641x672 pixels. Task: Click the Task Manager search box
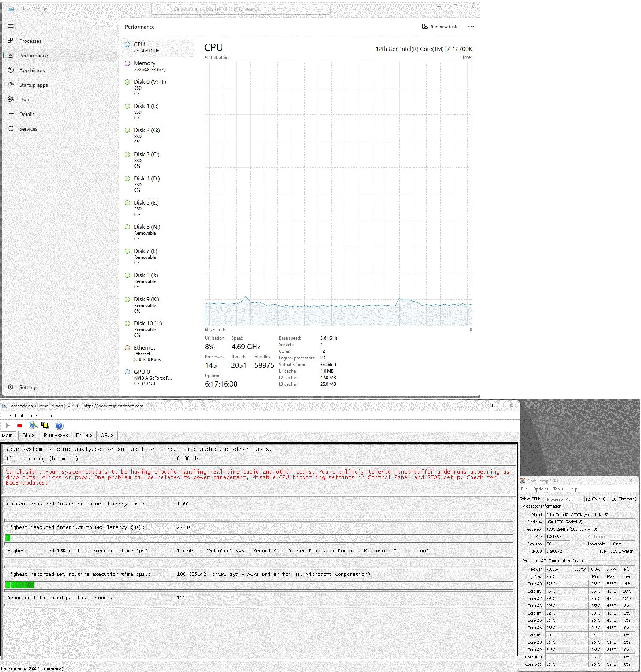(241, 9)
